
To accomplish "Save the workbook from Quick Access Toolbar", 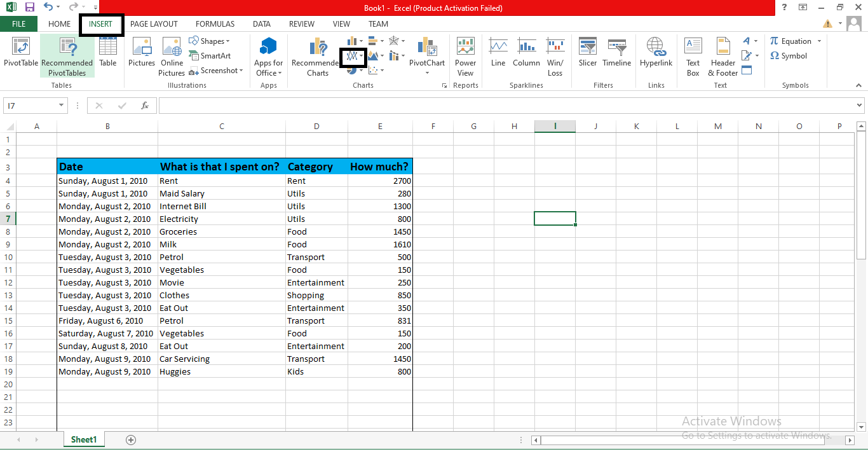I will (x=29, y=8).
